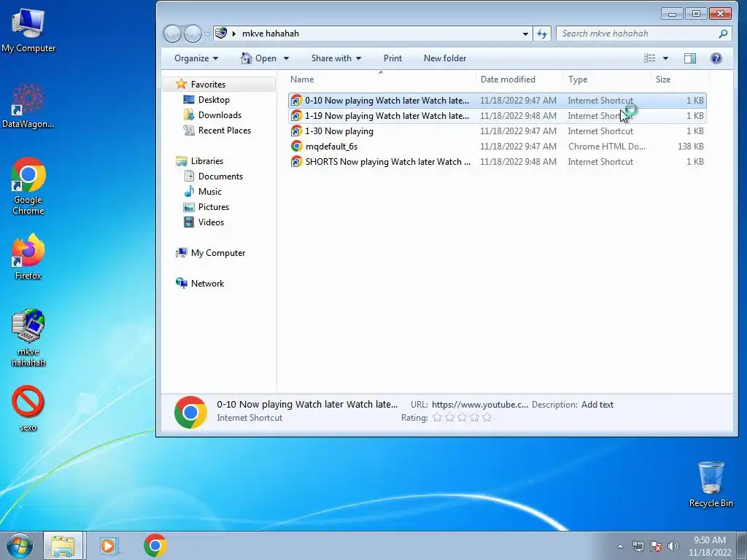Select Desktop under Favorites

[214, 99]
